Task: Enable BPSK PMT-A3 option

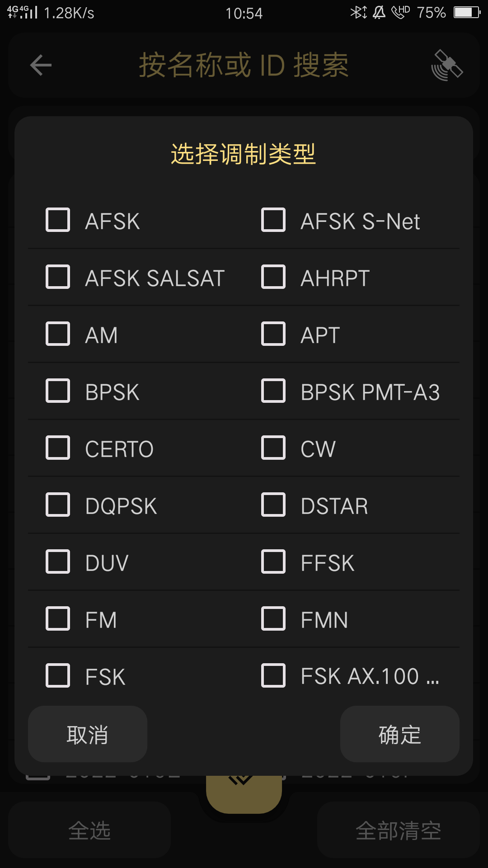Action: 273,391
